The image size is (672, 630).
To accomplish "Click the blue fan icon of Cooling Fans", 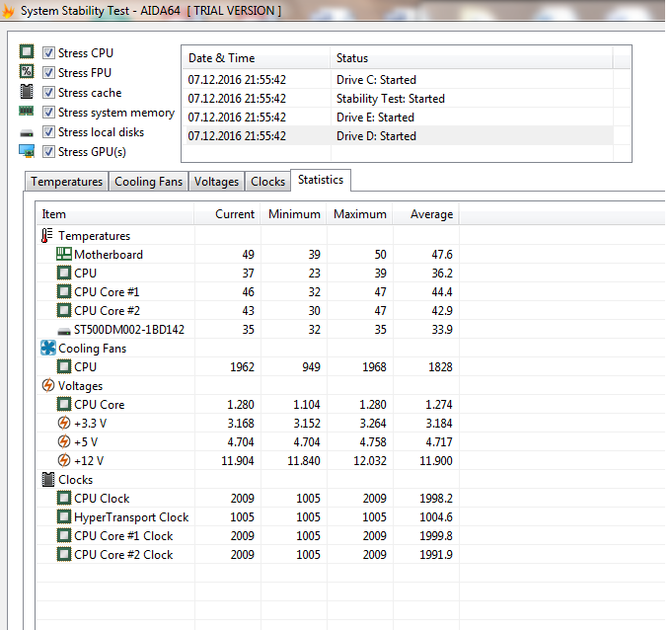I will 48,348.
